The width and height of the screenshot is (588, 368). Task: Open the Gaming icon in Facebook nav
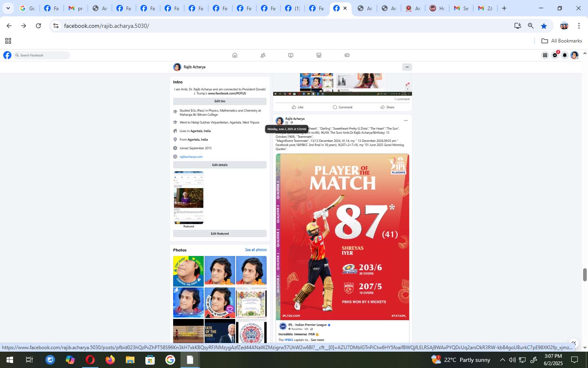(x=347, y=55)
